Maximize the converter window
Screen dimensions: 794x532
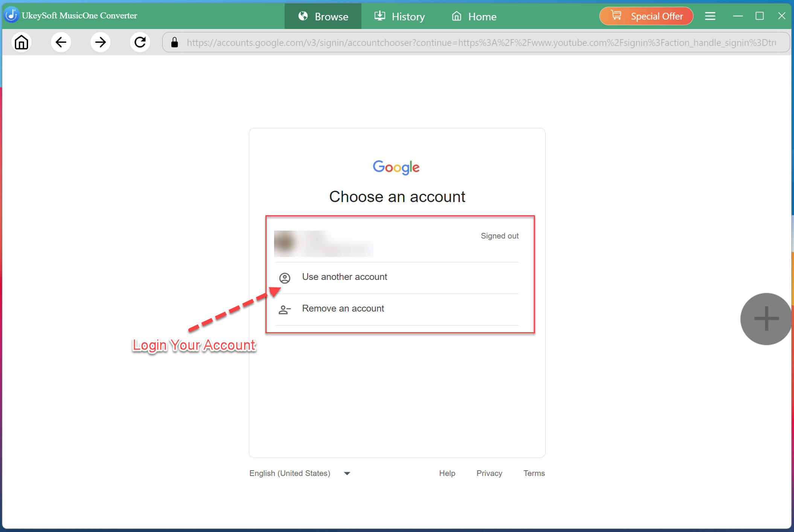(x=760, y=16)
